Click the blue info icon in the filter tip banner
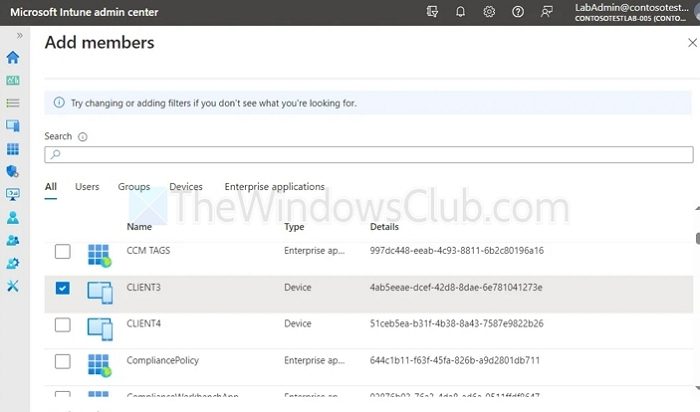Screen dimensions: 700x412 (59, 102)
